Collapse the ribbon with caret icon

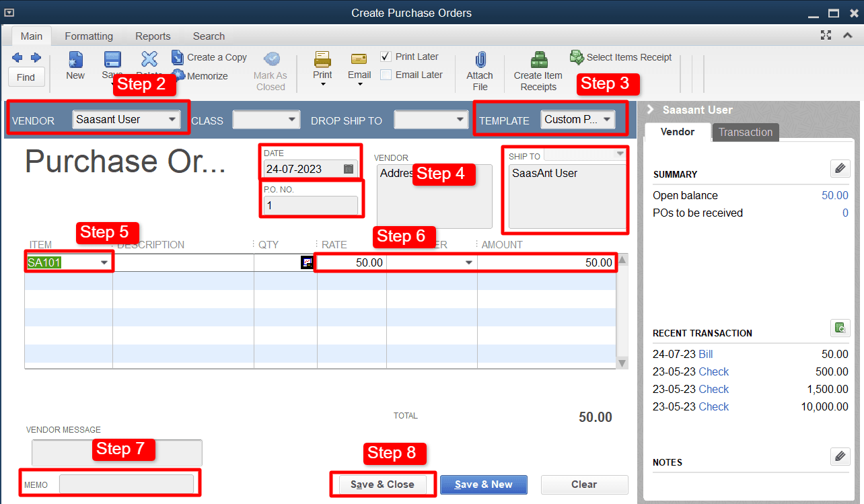click(849, 36)
